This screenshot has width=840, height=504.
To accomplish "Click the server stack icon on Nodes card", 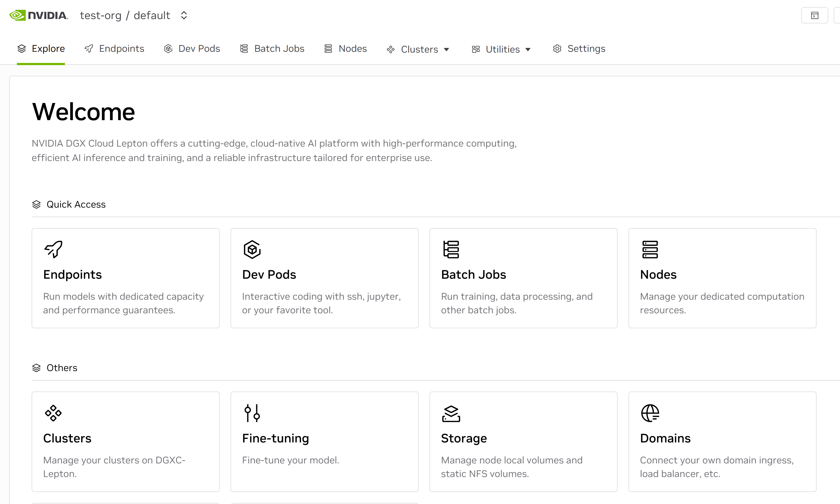I will coord(650,250).
